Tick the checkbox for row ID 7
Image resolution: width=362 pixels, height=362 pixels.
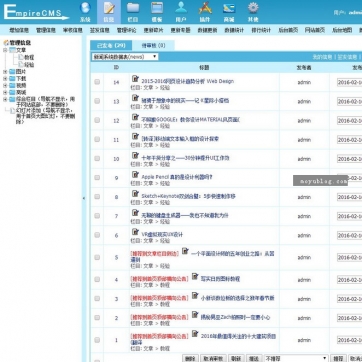(x=97, y=216)
